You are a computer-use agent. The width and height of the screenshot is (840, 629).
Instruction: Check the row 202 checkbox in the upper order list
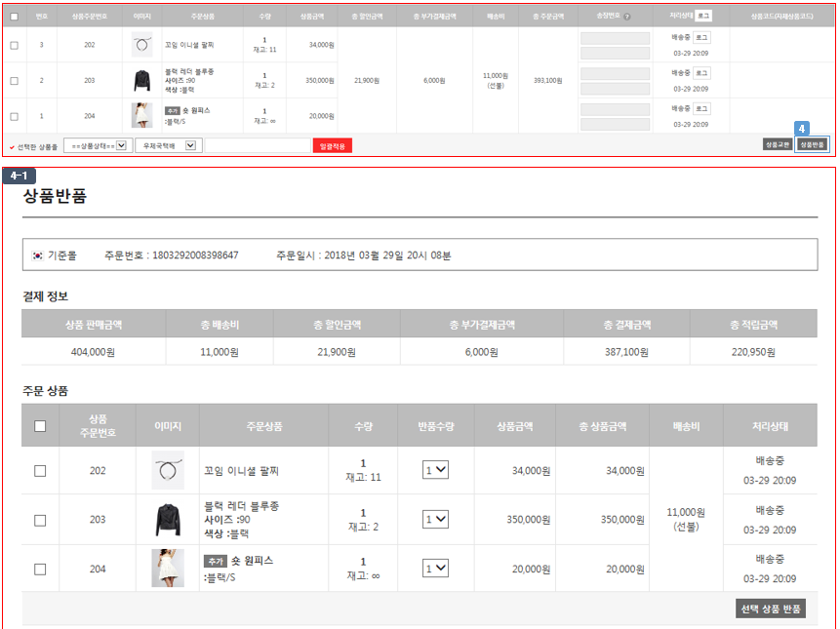point(15,45)
